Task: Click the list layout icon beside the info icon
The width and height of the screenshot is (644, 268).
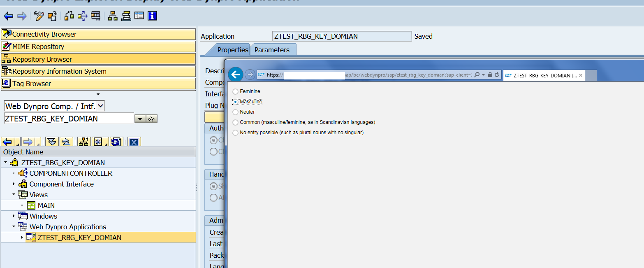Action: pyautogui.click(x=139, y=16)
